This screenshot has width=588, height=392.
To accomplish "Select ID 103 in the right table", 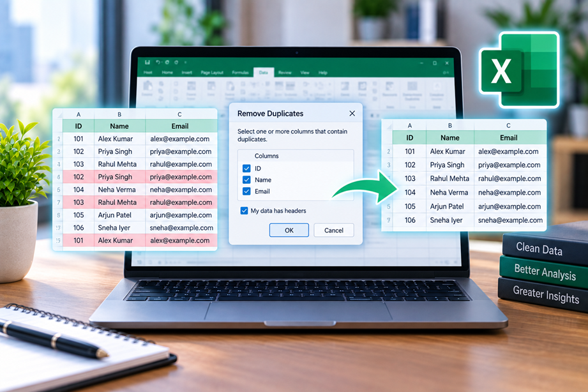I will pos(410,179).
